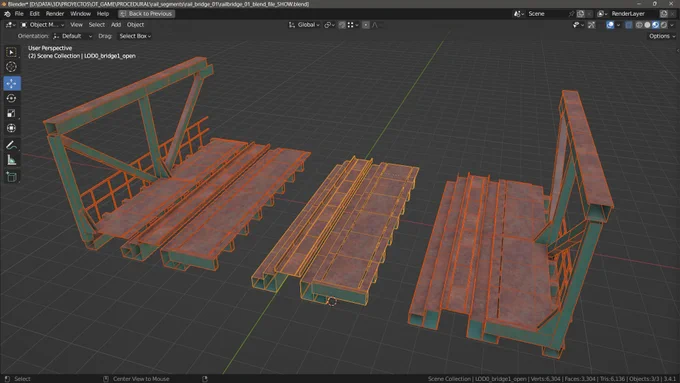The height and width of the screenshot is (383, 680).
Task: Toggle X-ray mode
Action: [628, 25]
